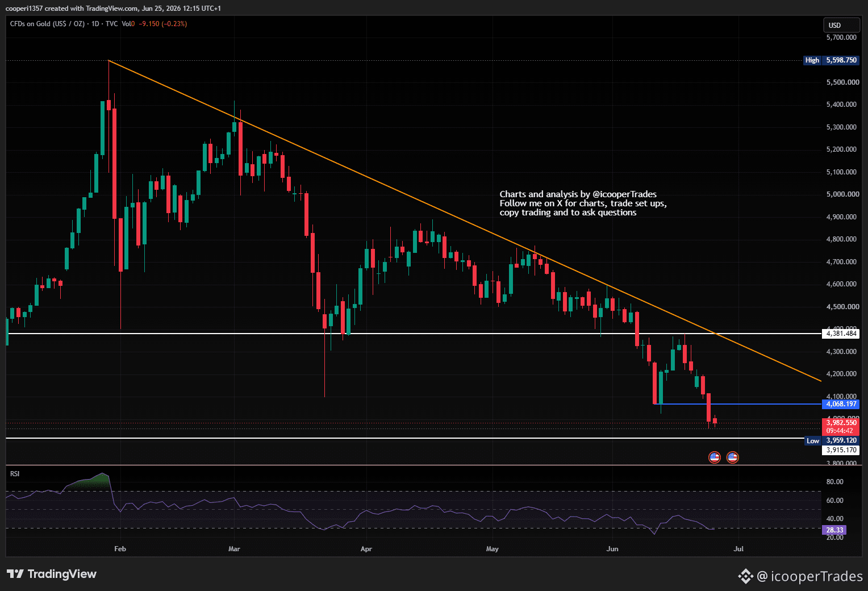
Task: Click the 3,915.170 price label
Action: pos(841,450)
